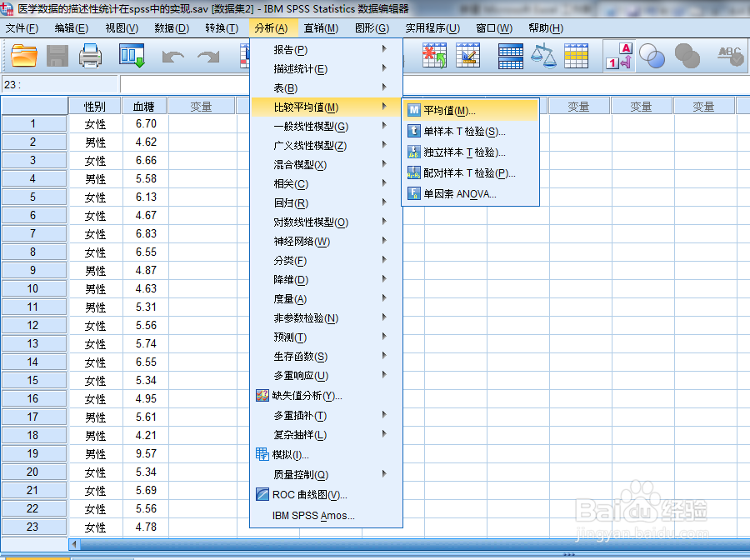Click the Select cases yellow grid icon
The height and width of the screenshot is (560, 750).
[576, 56]
